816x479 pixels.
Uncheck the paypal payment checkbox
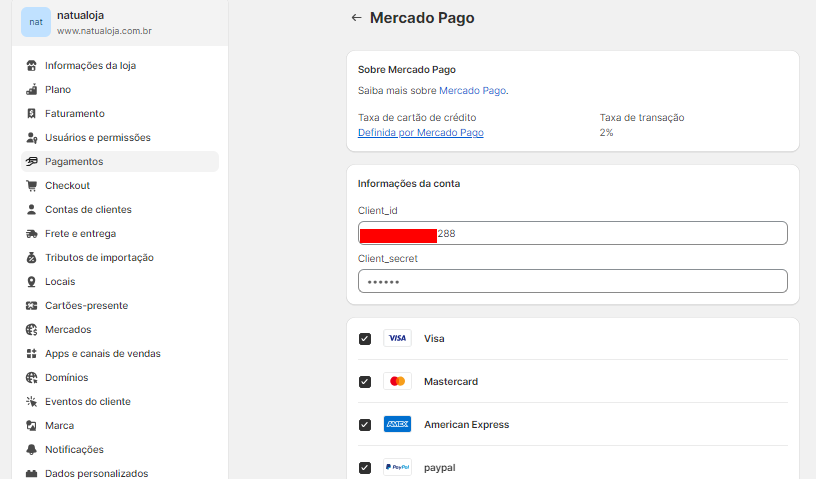[365, 468]
